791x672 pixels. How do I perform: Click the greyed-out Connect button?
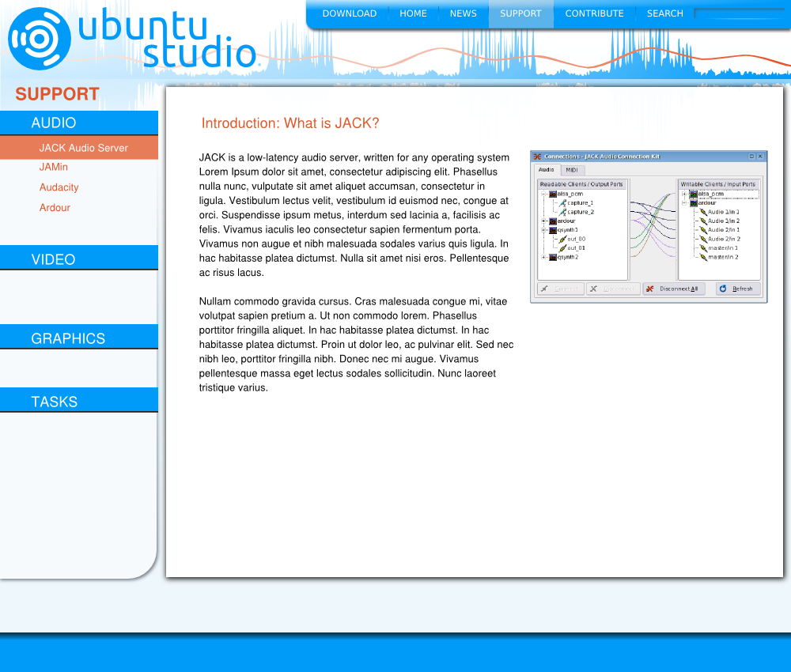560,289
